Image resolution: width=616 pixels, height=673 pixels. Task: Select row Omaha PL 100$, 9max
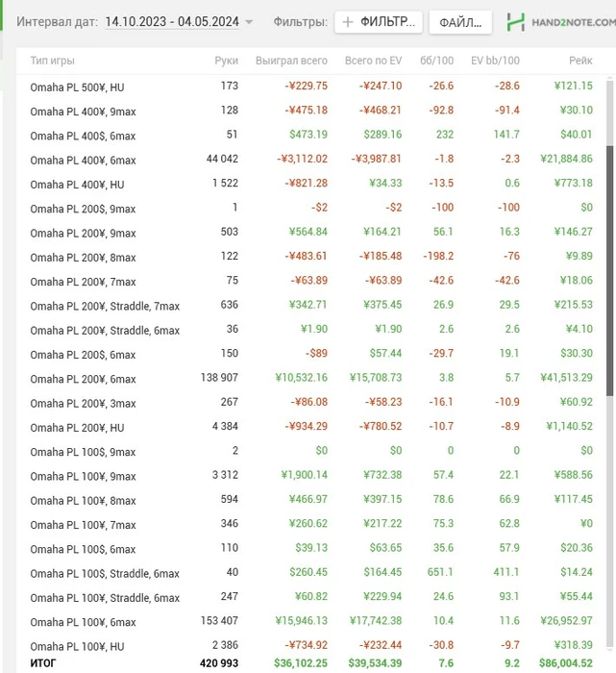click(x=311, y=452)
